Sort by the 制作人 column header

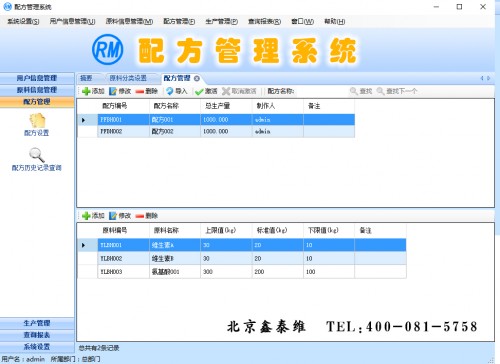click(x=277, y=106)
